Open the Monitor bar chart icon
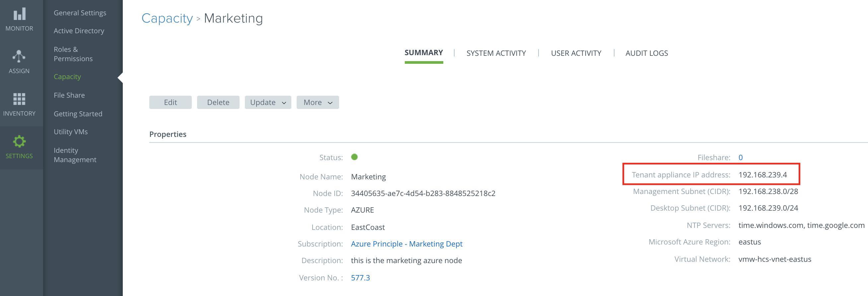Image resolution: width=868 pixels, height=296 pixels. point(19,14)
